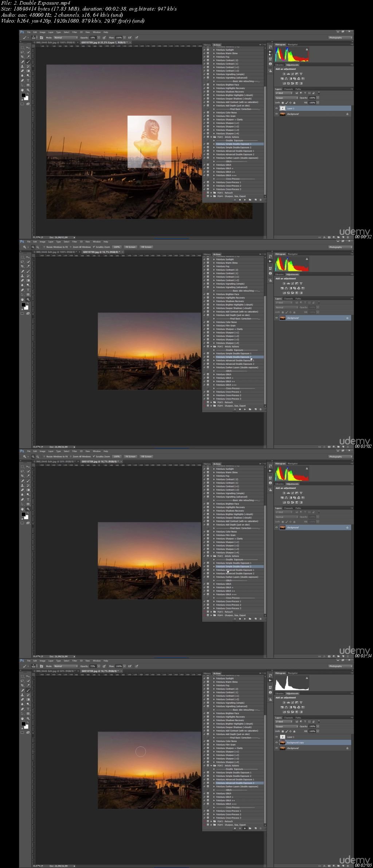Screen dimensions: 373x868
Task: Click the Fill Screen button in the 00:01:02 frame
Action: coord(146,247)
